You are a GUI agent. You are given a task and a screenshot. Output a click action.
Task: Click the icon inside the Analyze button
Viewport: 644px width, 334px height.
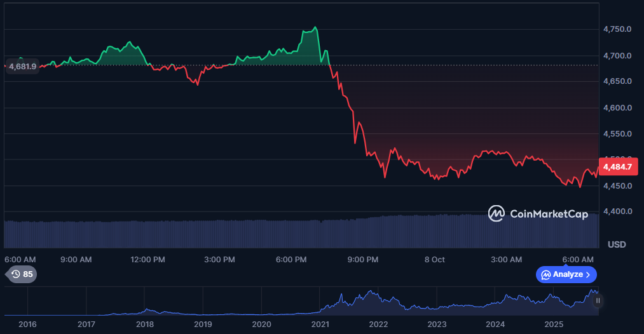click(545, 274)
